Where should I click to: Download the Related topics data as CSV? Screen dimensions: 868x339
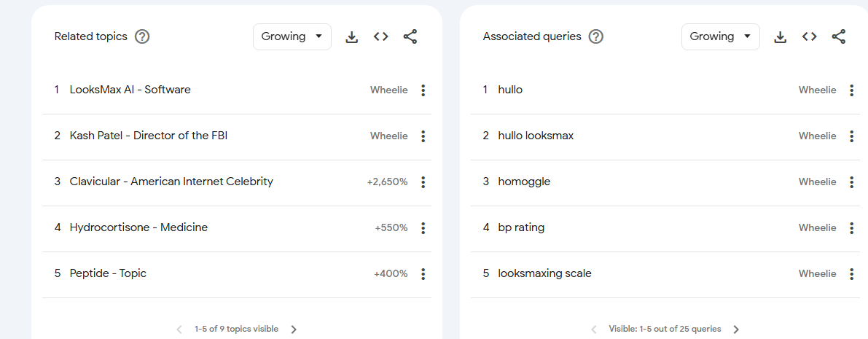[351, 36]
